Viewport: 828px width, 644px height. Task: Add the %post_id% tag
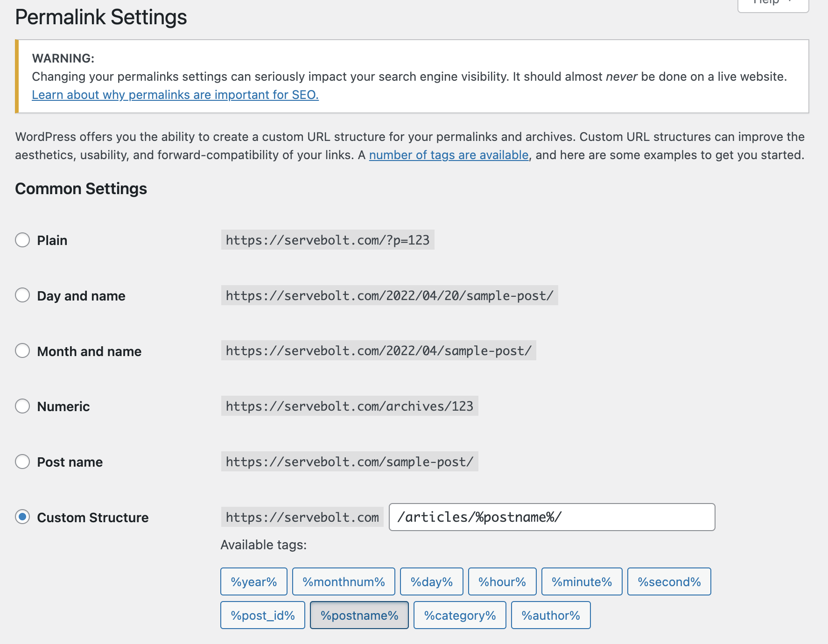tap(262, 615)
